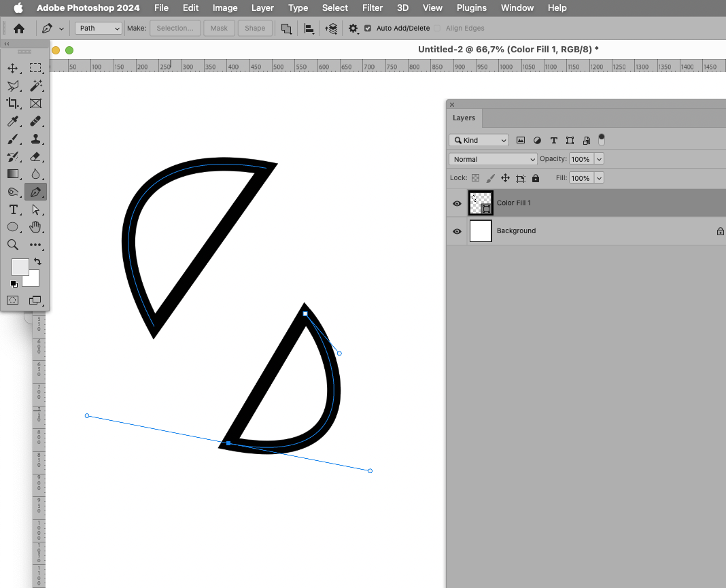The height and width of the screenshot is (588, 726).
Task: Open the Color Fill 1 layer thumbnail
Action: point(481,203)
